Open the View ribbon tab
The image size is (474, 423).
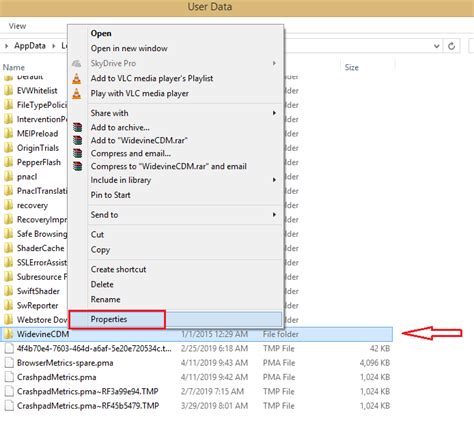pos(17,26)
